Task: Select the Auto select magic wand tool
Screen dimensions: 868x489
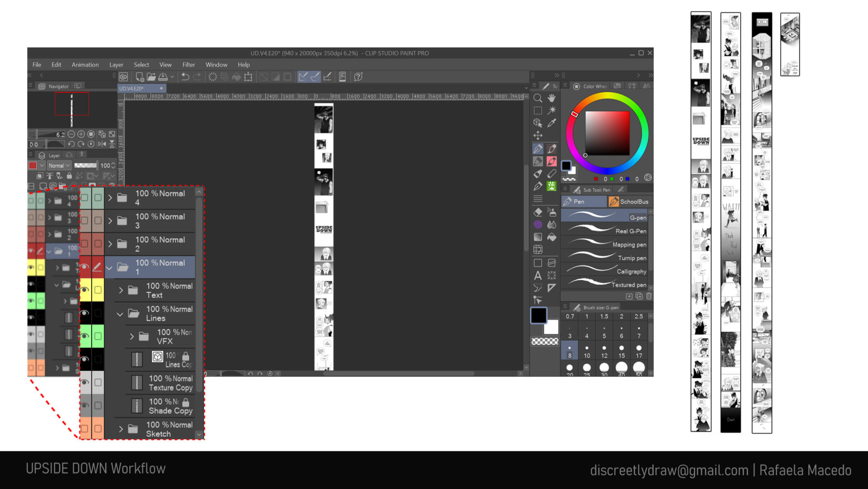Action: (552, 110)
